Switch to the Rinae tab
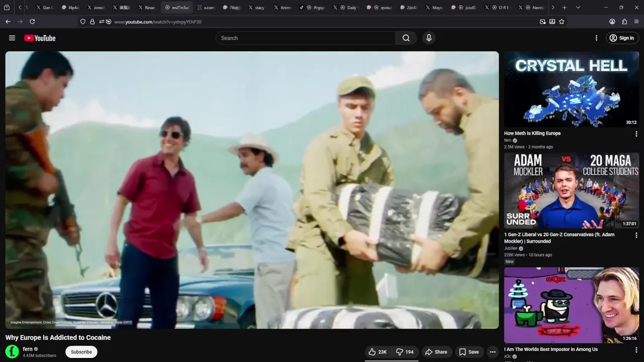Viewport: 644px width, 362px height. click(146, 8)
